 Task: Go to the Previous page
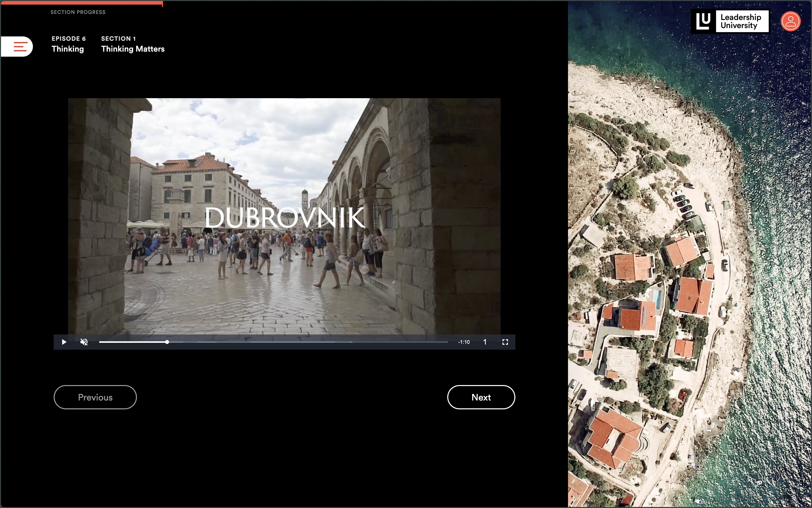[95, 397]
